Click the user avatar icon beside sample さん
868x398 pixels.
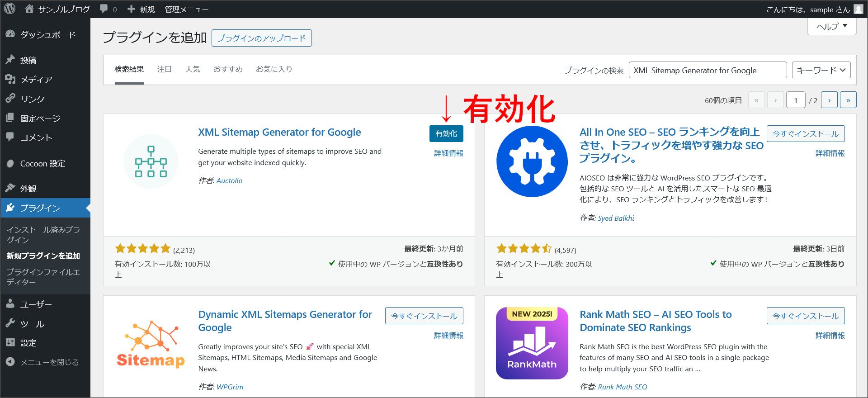coord(858,9)
